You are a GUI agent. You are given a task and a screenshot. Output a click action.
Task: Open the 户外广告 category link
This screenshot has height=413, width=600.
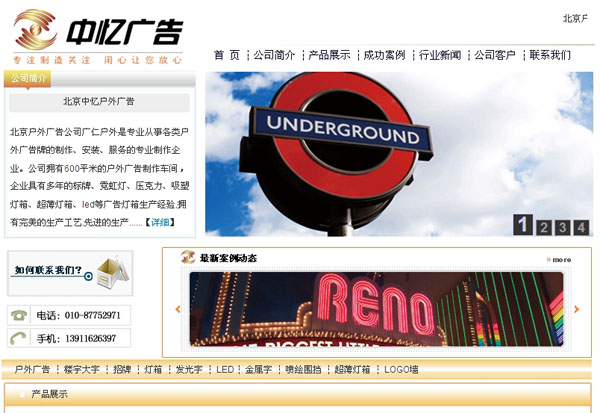(32, 370)
